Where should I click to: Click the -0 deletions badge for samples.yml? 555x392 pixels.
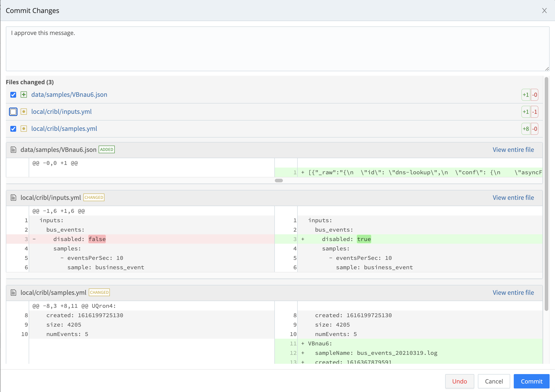click(x=534, y=129)
